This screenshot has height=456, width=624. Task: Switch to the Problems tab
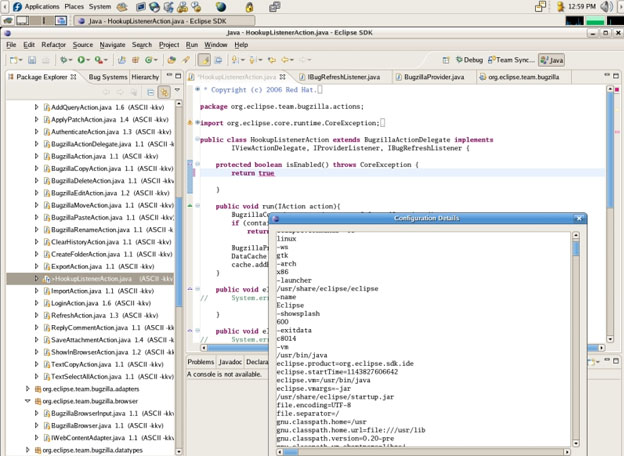pos(201,362)
